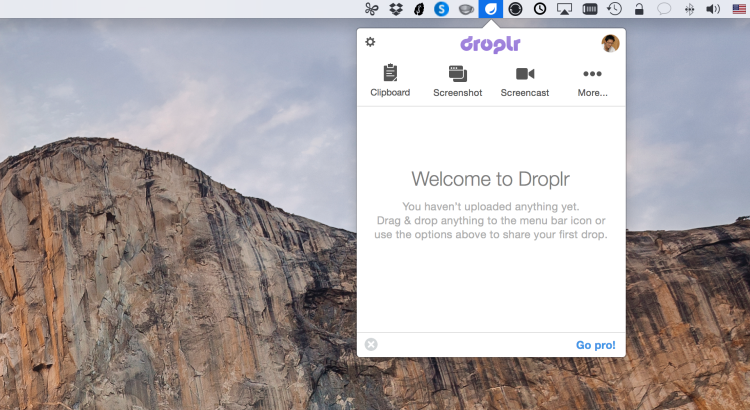Click the Droplr logo

click(x=490, y=44)
